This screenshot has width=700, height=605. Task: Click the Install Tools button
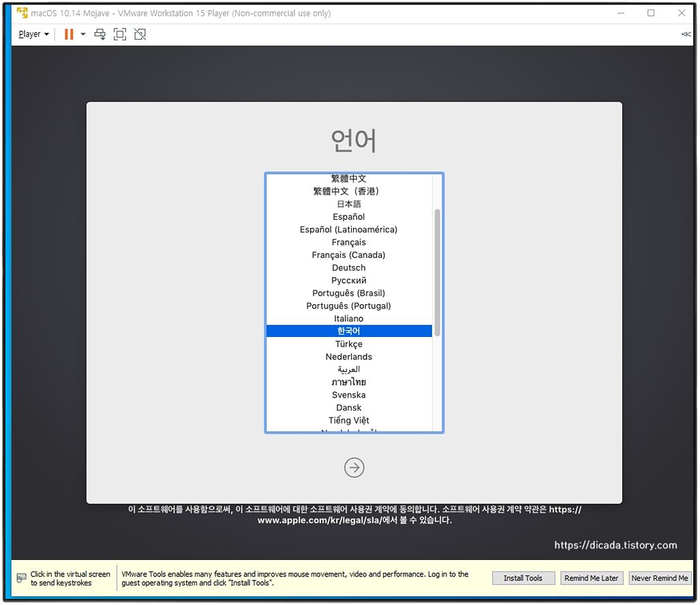tap(523, 578)
